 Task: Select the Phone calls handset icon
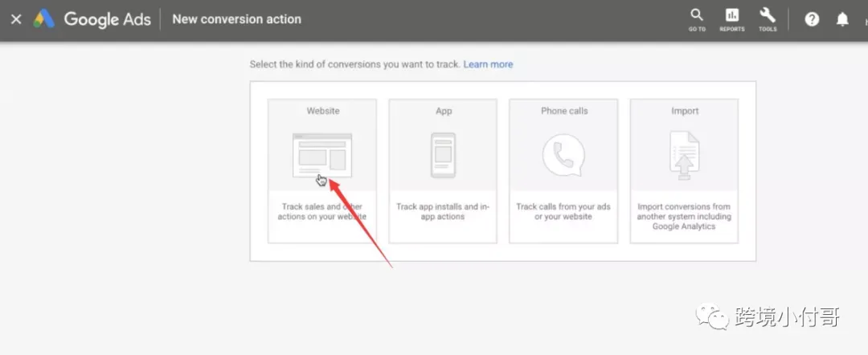coord(563,155)
